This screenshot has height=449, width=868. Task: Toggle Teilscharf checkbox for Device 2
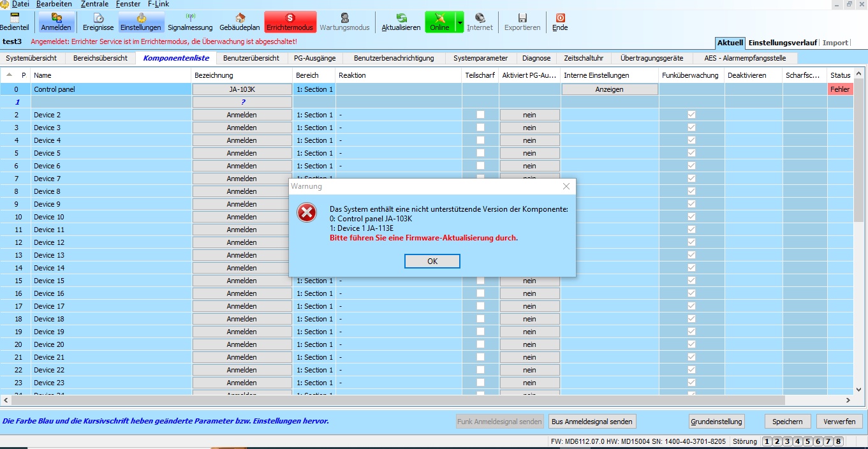pyautogui.click(x=480, y=115)
